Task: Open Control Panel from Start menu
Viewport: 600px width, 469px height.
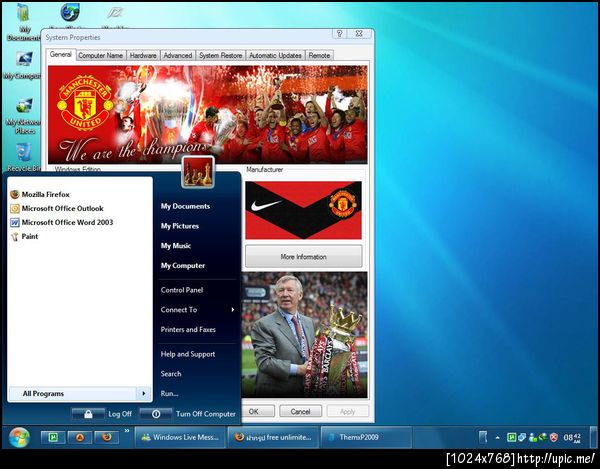Action: pos(182,290)
